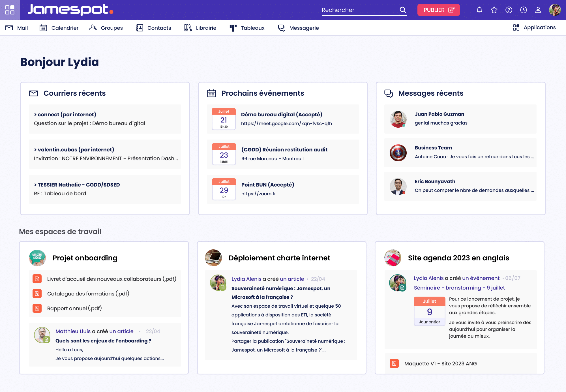Screen dimensions: 566x392
Task: Open favorites star icon
Action: pyautogui.click(x=494, y=10)
